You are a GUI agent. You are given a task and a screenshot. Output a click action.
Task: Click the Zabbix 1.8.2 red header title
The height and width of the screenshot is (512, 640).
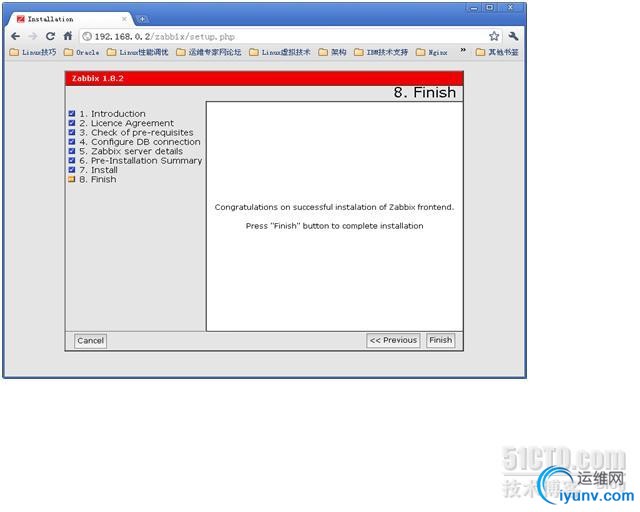pos(98,78)
